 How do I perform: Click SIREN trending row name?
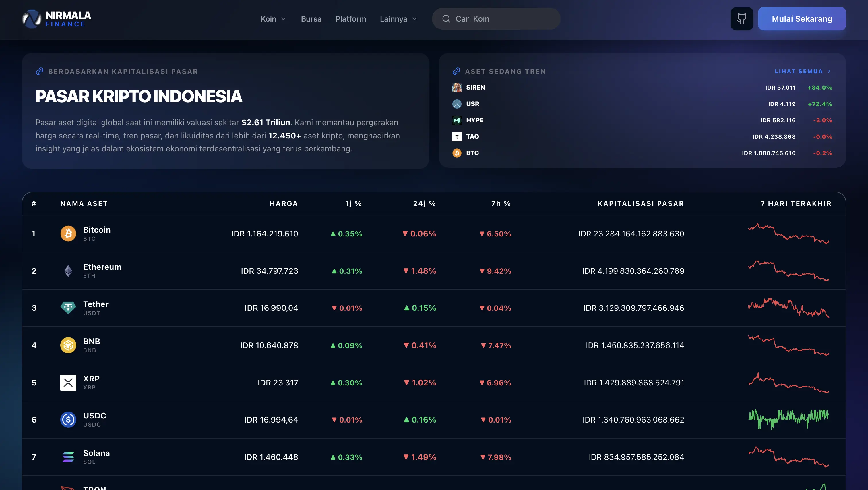click(x=475, y=88)
